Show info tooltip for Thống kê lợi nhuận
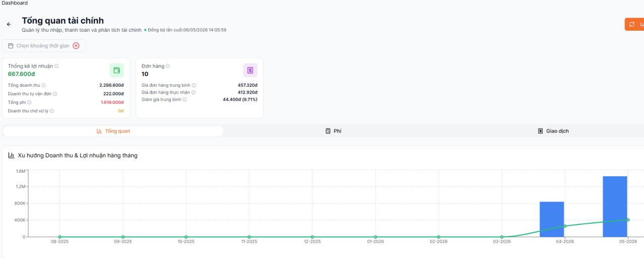 coord(56,66)
